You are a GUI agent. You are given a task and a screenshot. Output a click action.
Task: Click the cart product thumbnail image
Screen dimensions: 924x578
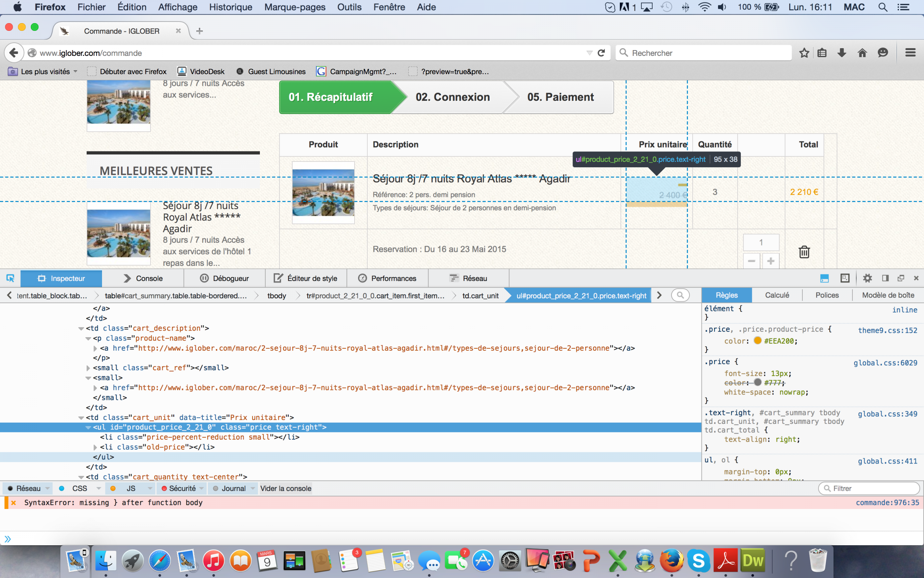(x=323, y=192)
